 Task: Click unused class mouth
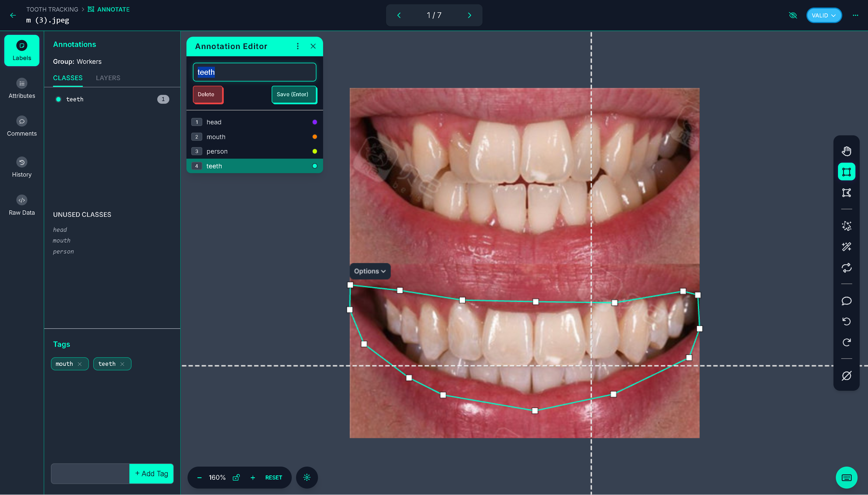(62, 241)
